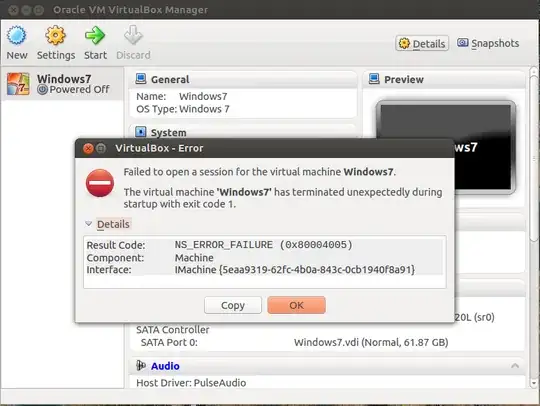Viewport: 540px width, 406px height.
Task: Click the System section header
Action: [x=243, y=132]
